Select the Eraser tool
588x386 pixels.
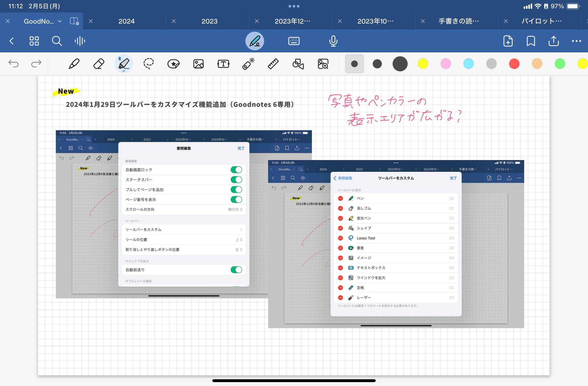click(99, 64)
